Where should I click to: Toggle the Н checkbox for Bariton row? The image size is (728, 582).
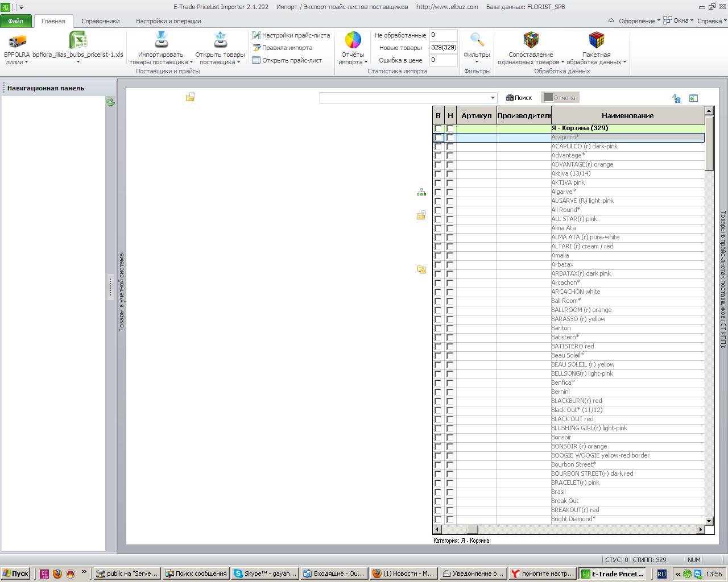click(450, 329)
